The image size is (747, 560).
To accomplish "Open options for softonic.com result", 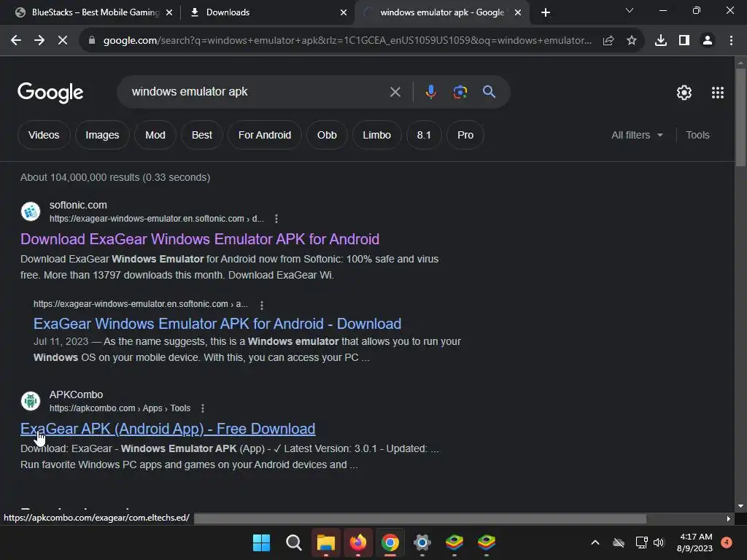I will 276,219.
